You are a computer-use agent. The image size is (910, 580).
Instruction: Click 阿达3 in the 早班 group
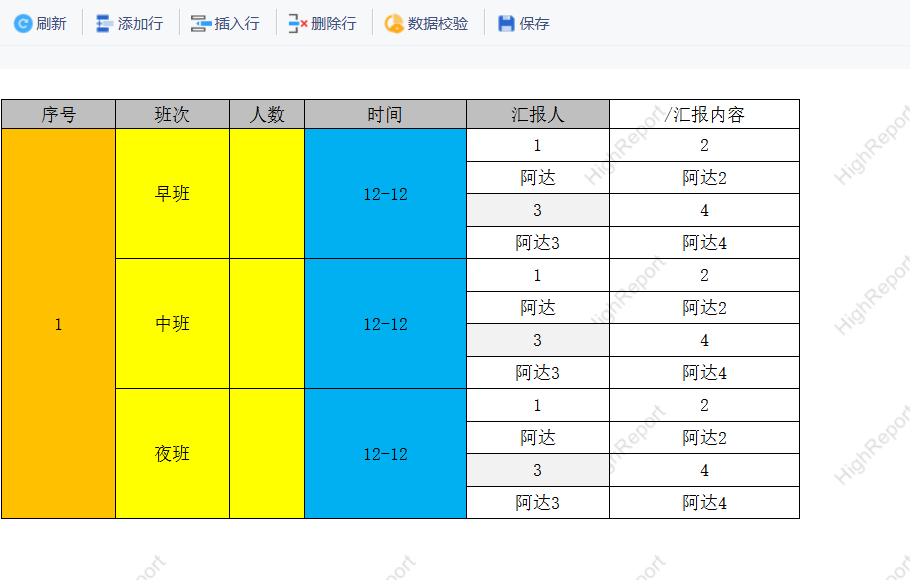tap(538, 243)
